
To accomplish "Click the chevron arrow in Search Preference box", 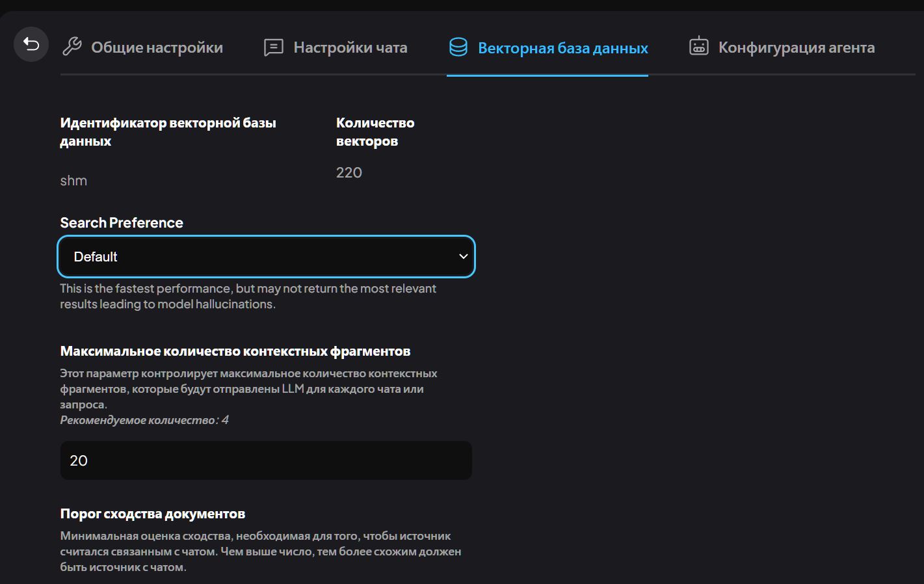I will (463, 257).
